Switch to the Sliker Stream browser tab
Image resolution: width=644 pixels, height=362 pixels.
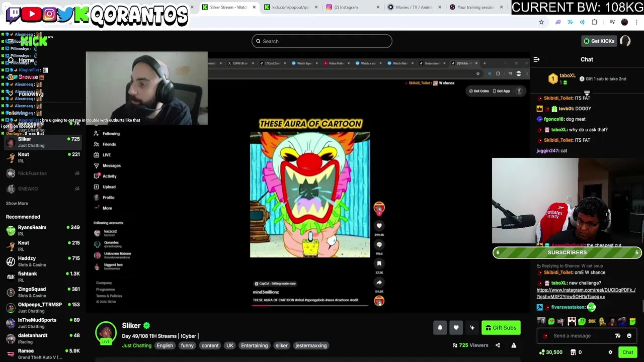pyautogui.click(x=228, y=7)
